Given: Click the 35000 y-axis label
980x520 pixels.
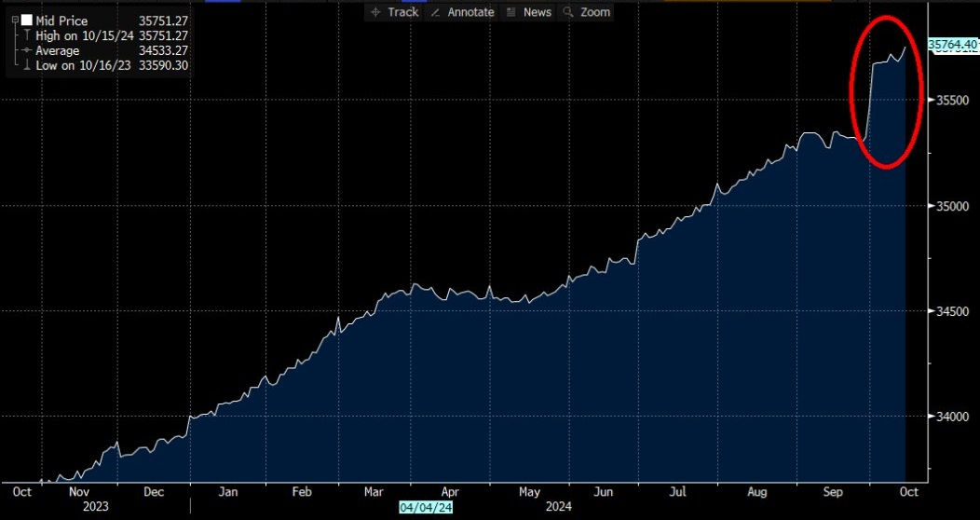Looking at the screenshot, I should (952, 206).
